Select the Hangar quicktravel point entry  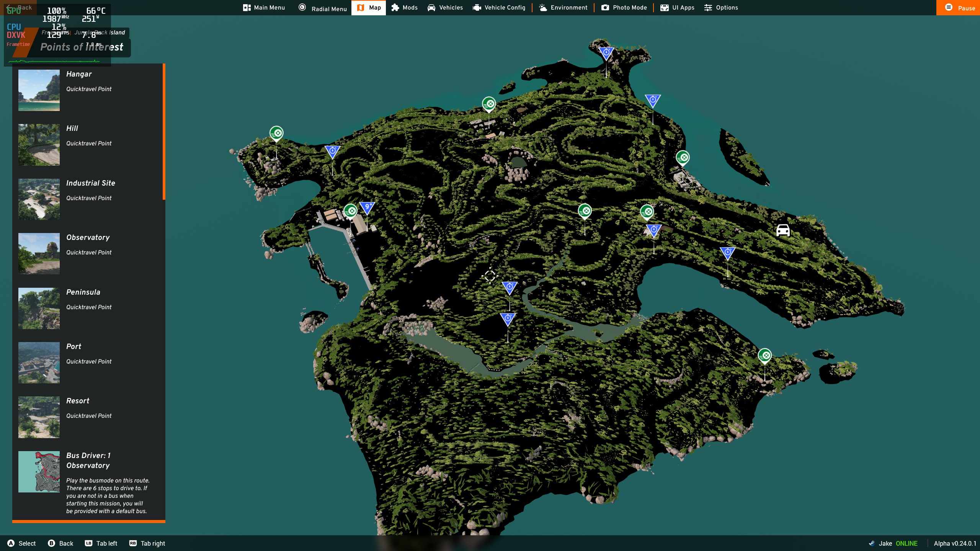(87, 90)
